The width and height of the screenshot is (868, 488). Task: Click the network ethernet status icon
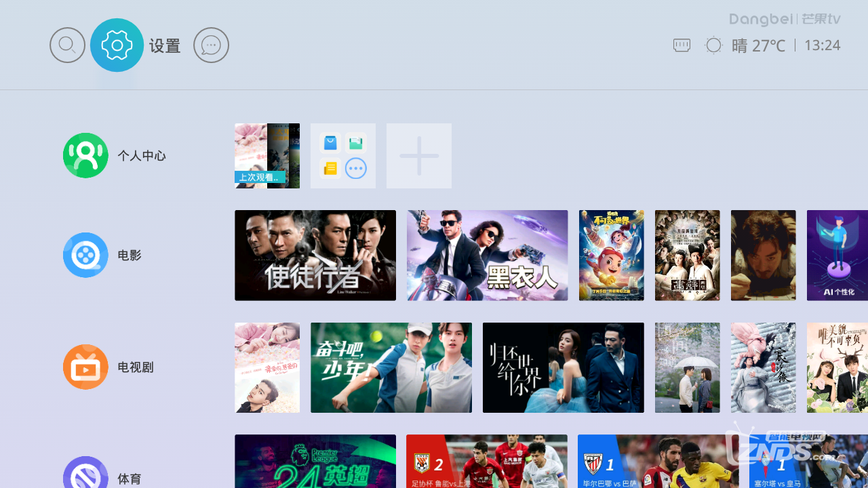[682, 45]
